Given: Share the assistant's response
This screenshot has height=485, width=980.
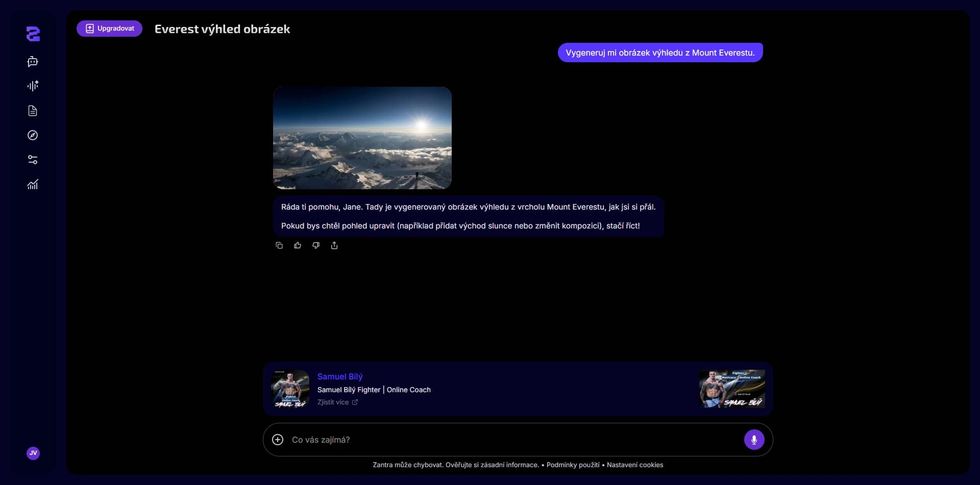Looking at the screenshot, I should pos(334,245).
